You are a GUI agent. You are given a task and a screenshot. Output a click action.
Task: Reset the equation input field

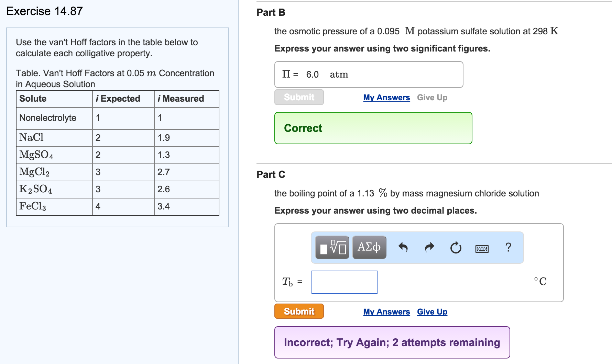tap(455, 247)
